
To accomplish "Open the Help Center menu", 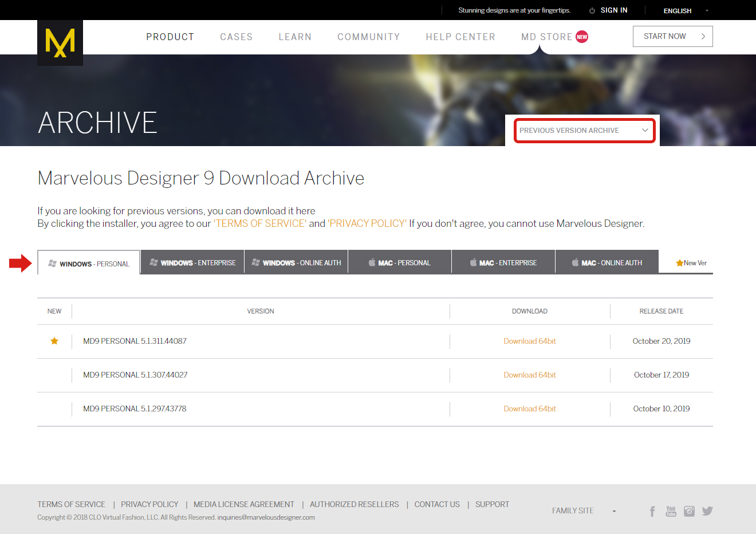I will click(460, 37).
